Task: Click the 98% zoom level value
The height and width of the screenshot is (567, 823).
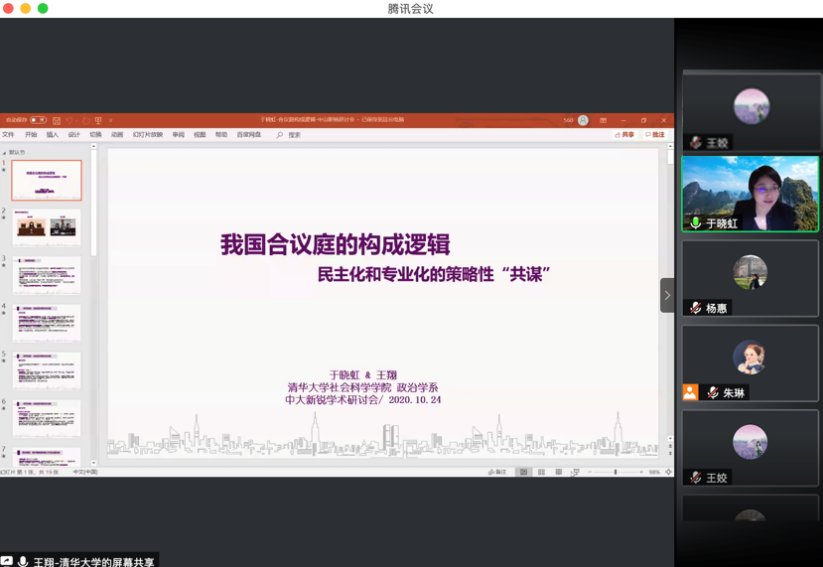Action: pyautogui.click(x=654, y=472)
